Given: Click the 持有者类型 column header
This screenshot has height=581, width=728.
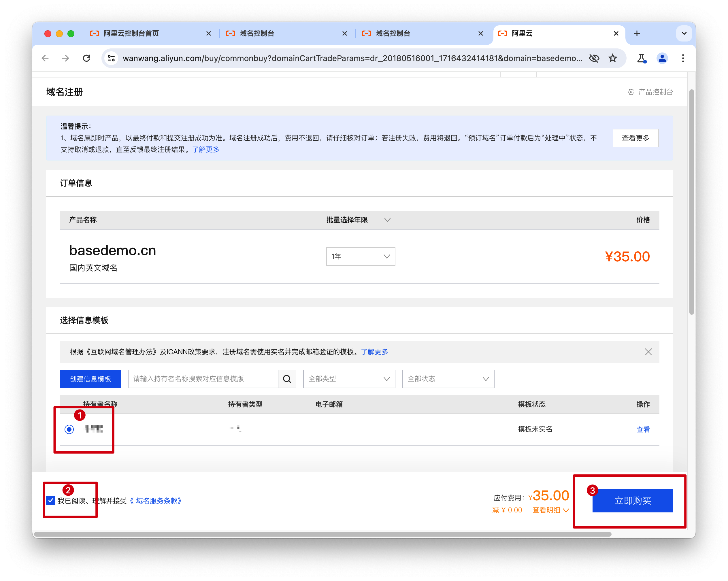Looking at the screenshot, I should (x=245, y=404).
